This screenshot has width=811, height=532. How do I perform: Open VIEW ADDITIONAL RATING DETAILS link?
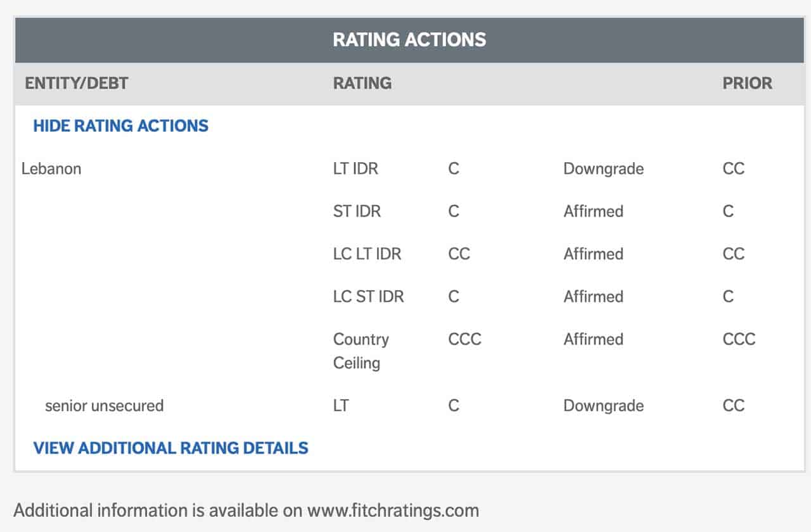170,448
